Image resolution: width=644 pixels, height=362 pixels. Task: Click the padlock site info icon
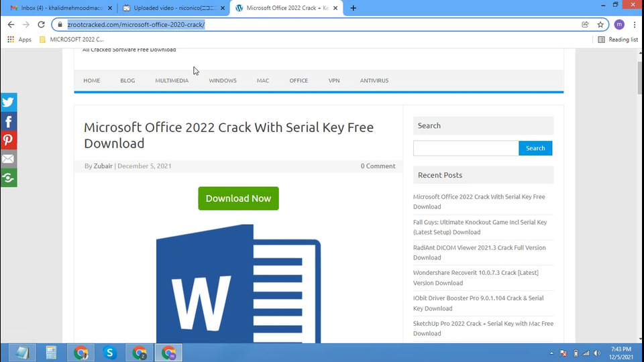(x=60, y=25)
